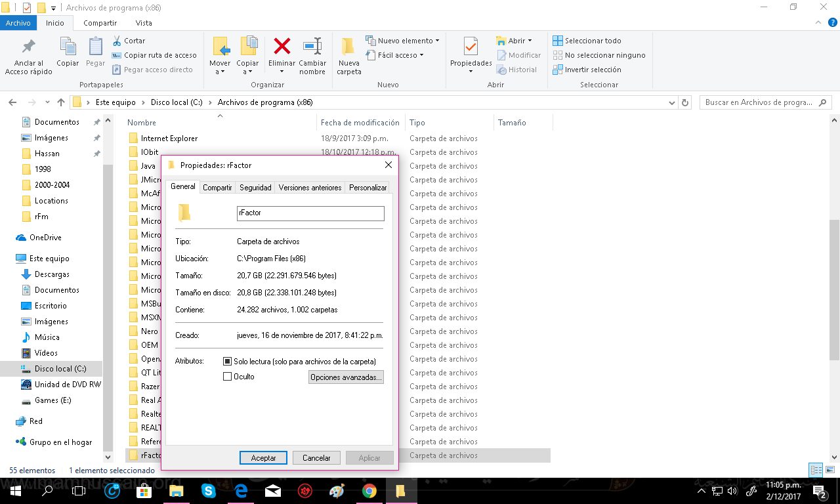Viewport: 840px width, 504px height.
Task: Click the Cancelar button
Action: pos(316,458)
